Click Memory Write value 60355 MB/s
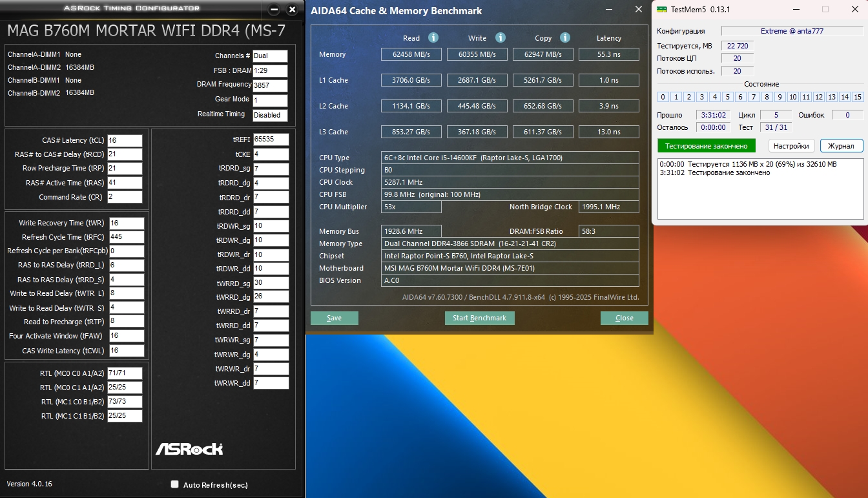The height and width of the screenshot is (498, 868). [x=477, y=54]
